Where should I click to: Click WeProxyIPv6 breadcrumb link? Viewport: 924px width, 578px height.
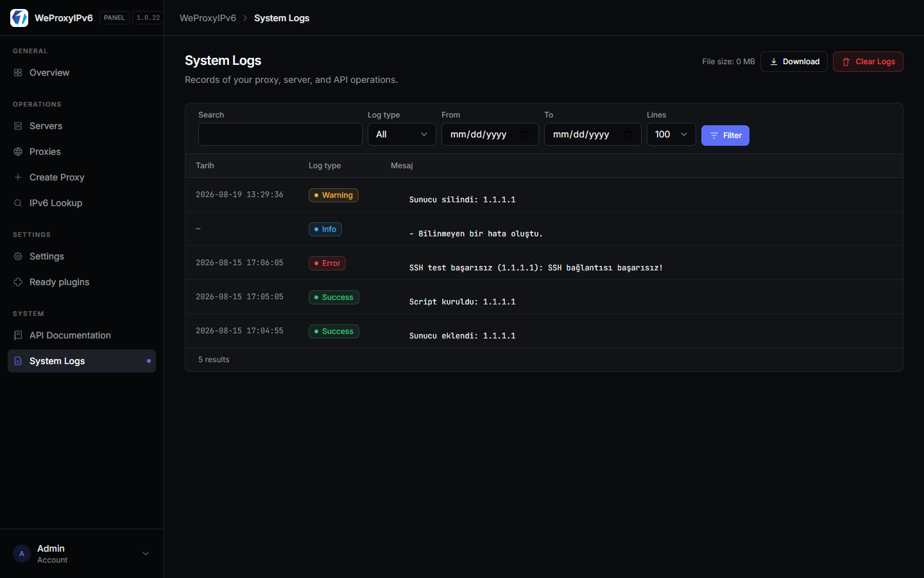[208, 18]
